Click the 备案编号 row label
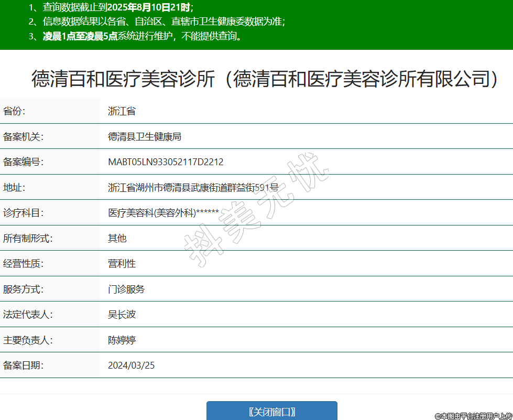Image resolution: width=513 pixels, height=420 pixels. pos(23,162)
